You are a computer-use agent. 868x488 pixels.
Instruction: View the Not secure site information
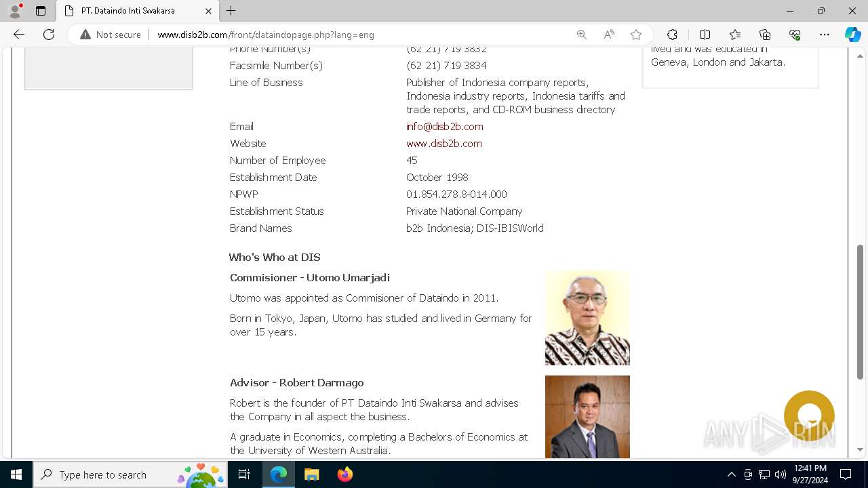(111, 35)
